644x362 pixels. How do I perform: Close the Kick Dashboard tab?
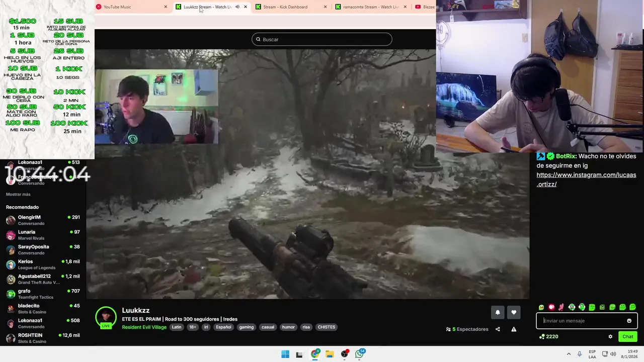tap(325, 7)
